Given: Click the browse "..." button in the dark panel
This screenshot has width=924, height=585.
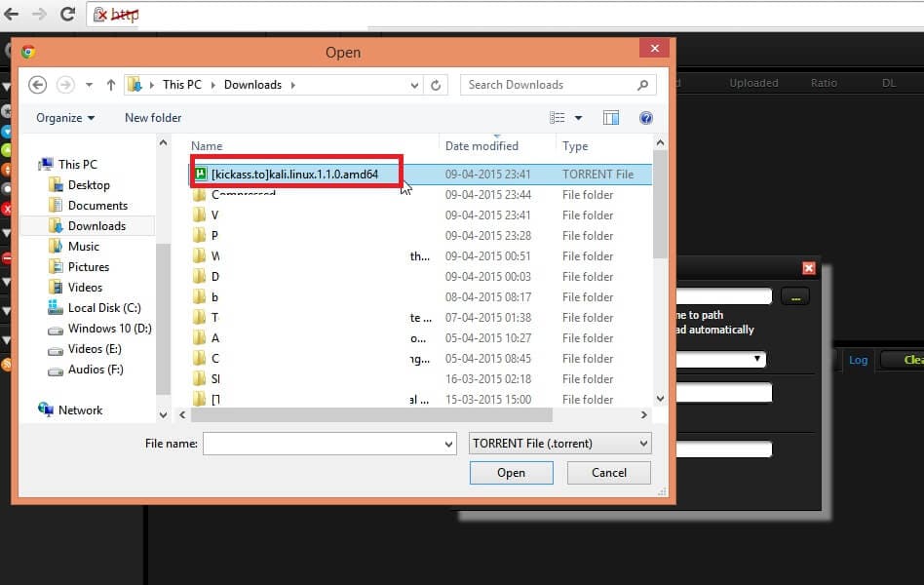Looking at the screenshot, I should [x=795, y=296].
